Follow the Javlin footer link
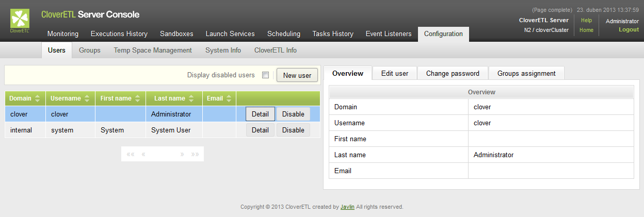The height and width of the screenshot is (217, 644). 347,207
